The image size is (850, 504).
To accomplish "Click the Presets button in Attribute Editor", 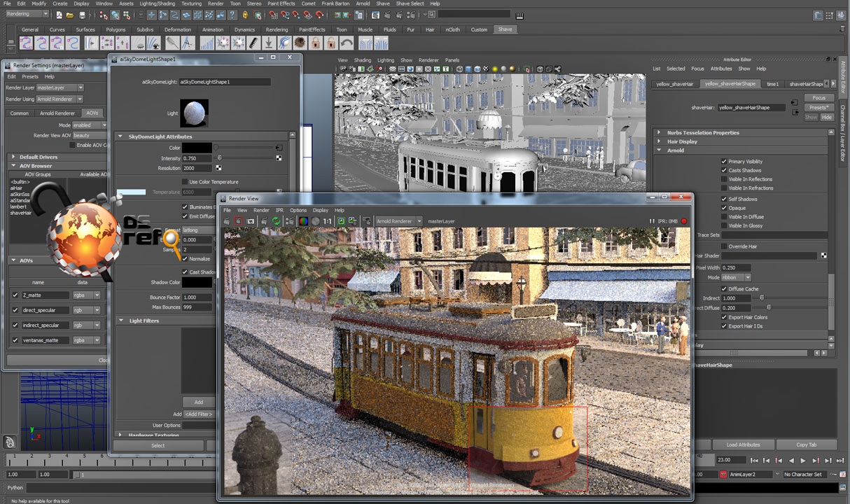I will coord(818,108).
